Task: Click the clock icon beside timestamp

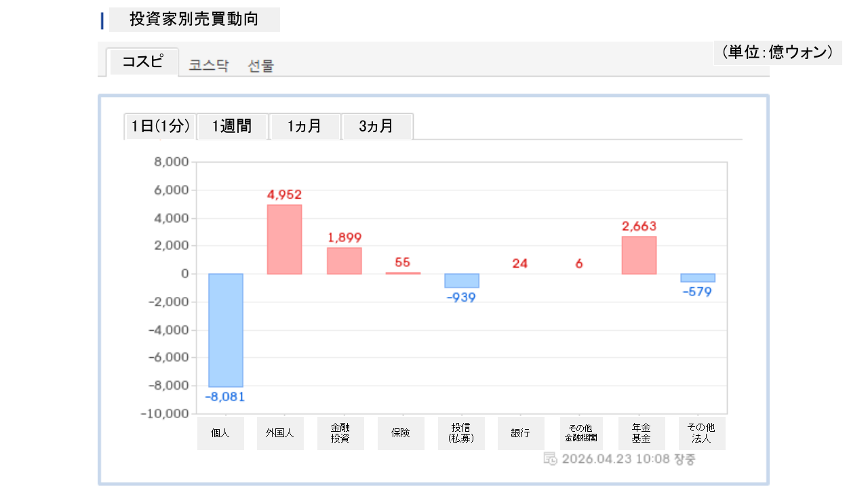Action: pyautogui.click(x=551, y=459)
